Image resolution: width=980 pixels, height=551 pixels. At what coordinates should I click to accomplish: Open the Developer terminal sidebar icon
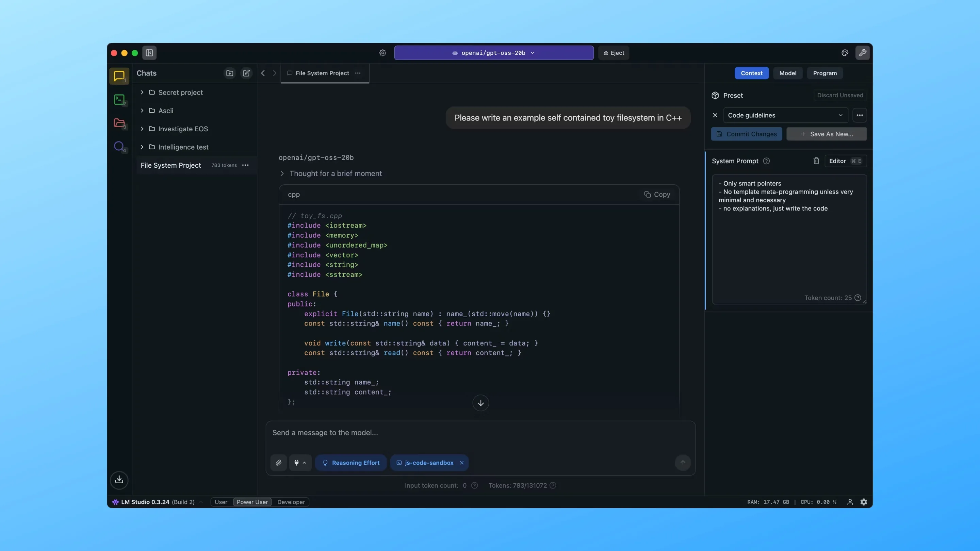point(119,100)
